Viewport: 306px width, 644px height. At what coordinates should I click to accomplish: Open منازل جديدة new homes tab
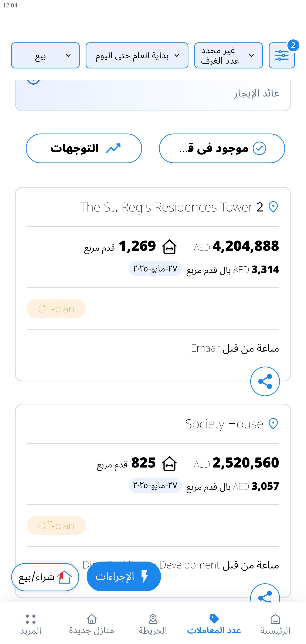point(92,624)
